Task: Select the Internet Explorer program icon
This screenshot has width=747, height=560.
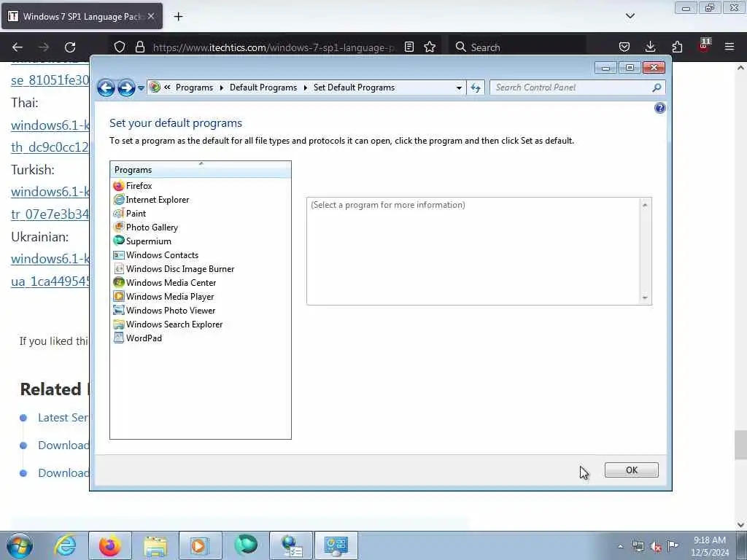Action: pyautogui.click(x=119, y=200)
